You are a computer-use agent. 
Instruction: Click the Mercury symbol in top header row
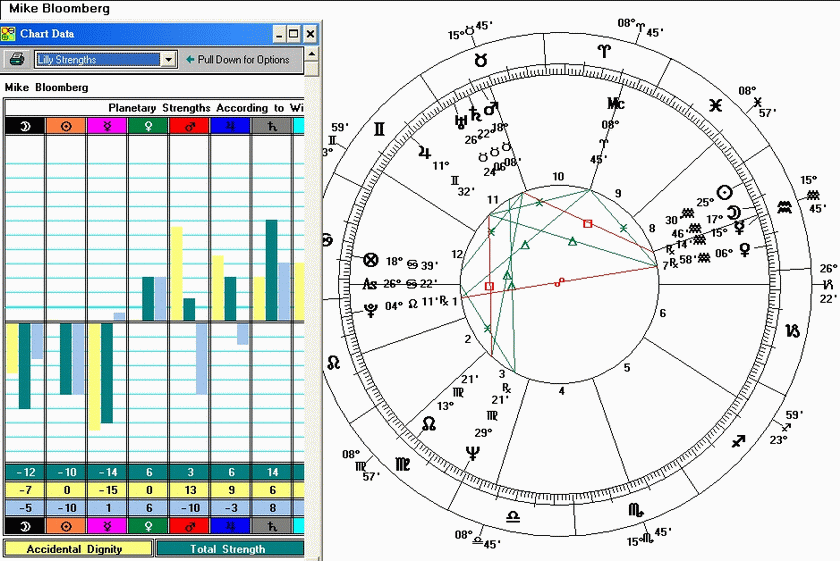coord(107,126)
